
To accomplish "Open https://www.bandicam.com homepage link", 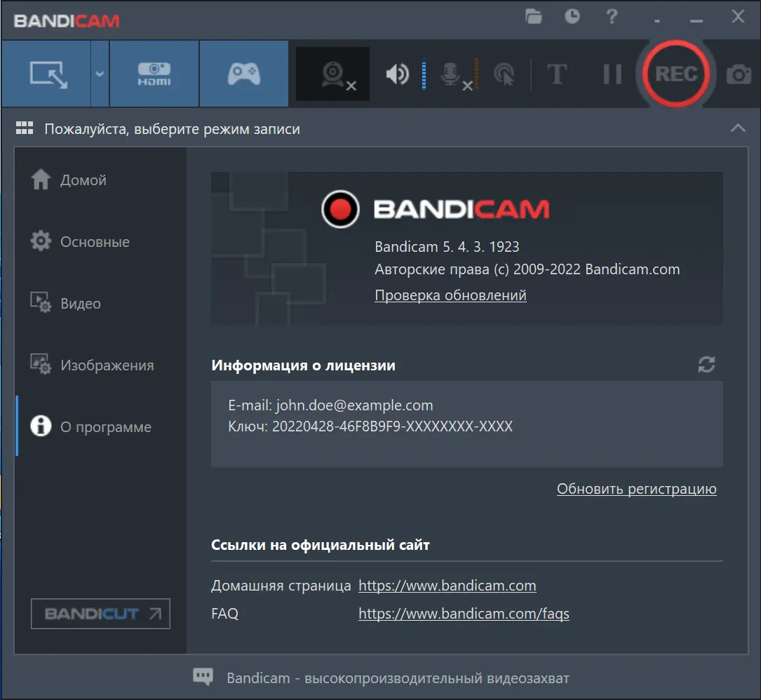I will click(447, 586).
